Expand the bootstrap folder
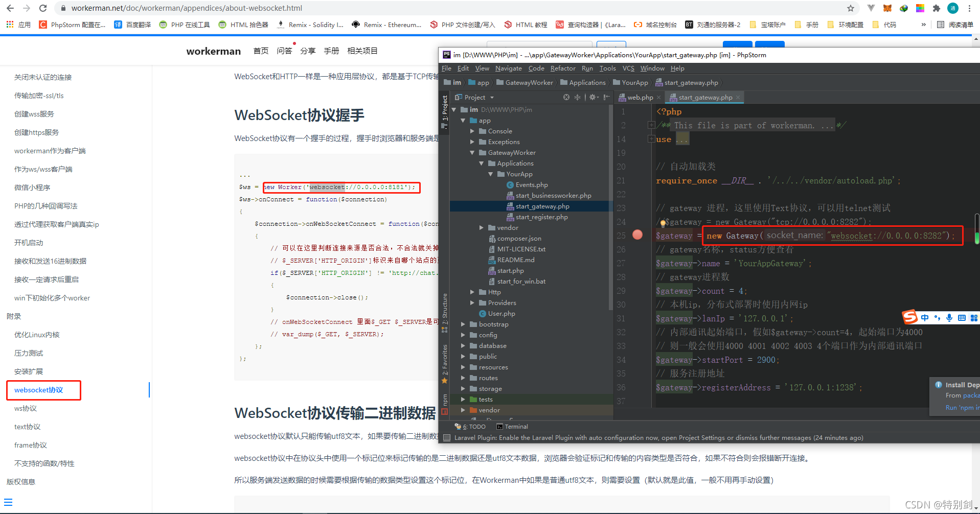 pos(463,324)
